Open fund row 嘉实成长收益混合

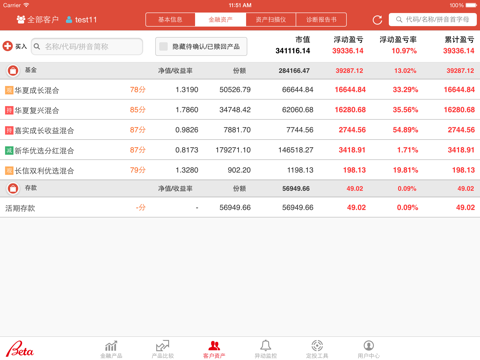pyautogui.click(x=240, y=130)
